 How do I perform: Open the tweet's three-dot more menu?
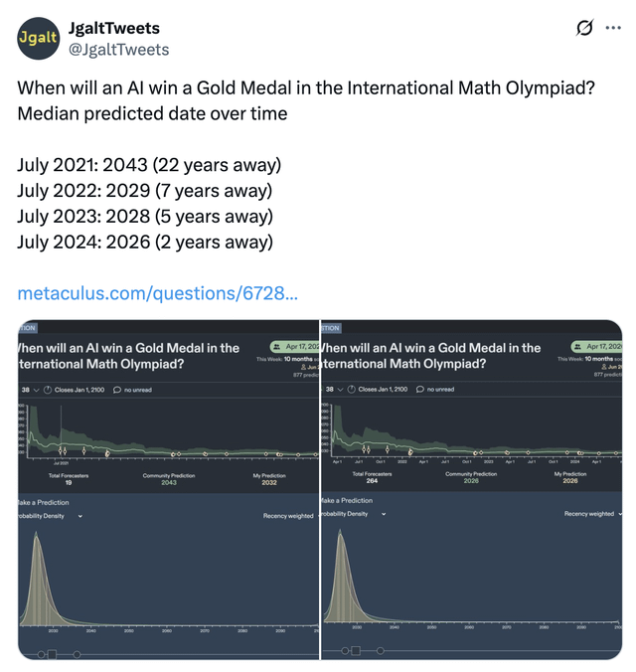613,28
